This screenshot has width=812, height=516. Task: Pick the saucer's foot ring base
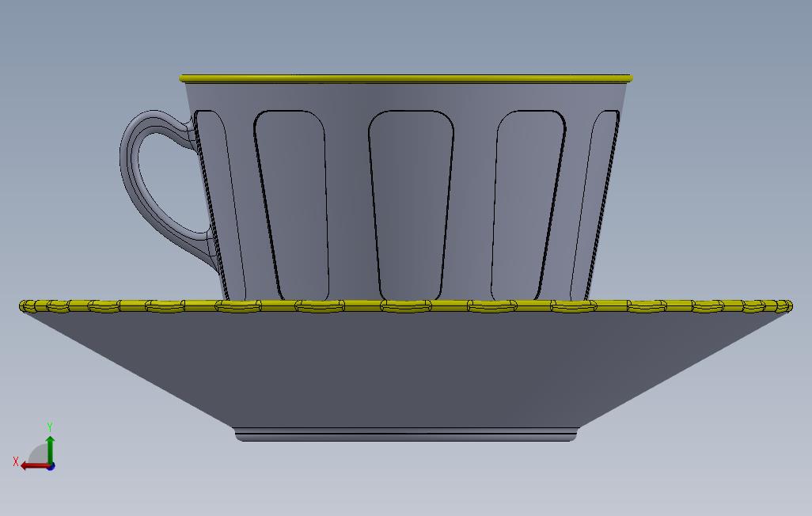click(x=407, y=434)
